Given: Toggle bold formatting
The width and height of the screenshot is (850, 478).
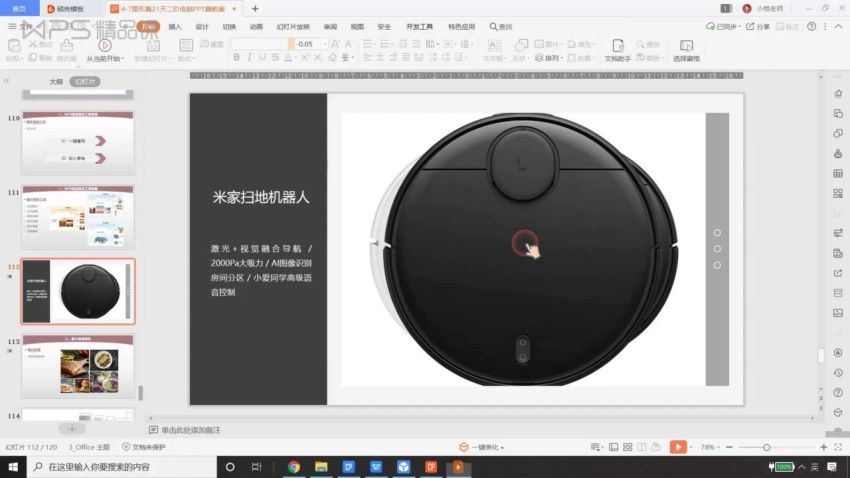Looking at the screenshot, I should 236,57.
